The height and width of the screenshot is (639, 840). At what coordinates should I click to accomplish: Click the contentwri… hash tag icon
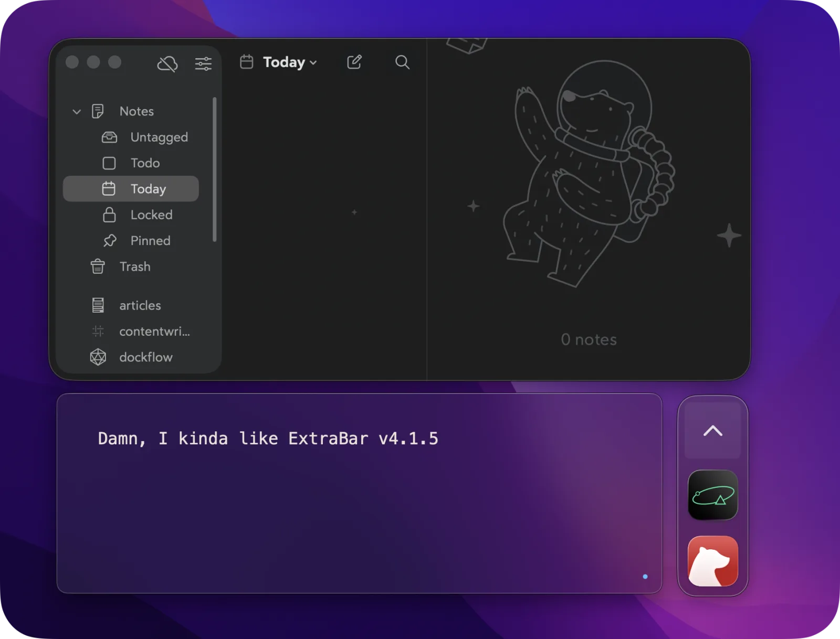pos(98,331)
